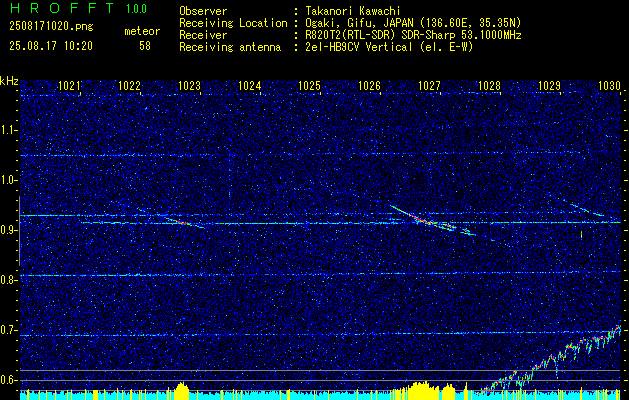Viewport: 629px width, 400px height.
Task: Click the 1029 time axis label
Action: point(549,86)
